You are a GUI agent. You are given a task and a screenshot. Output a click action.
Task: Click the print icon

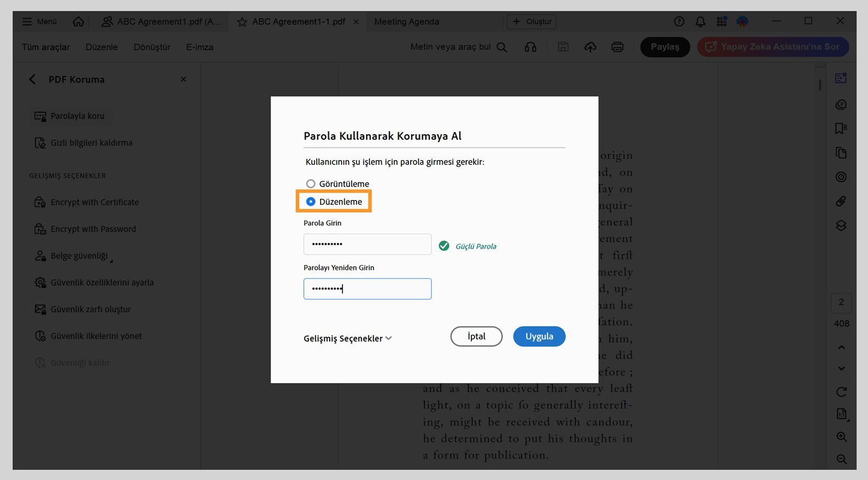(x=617, y=47)
